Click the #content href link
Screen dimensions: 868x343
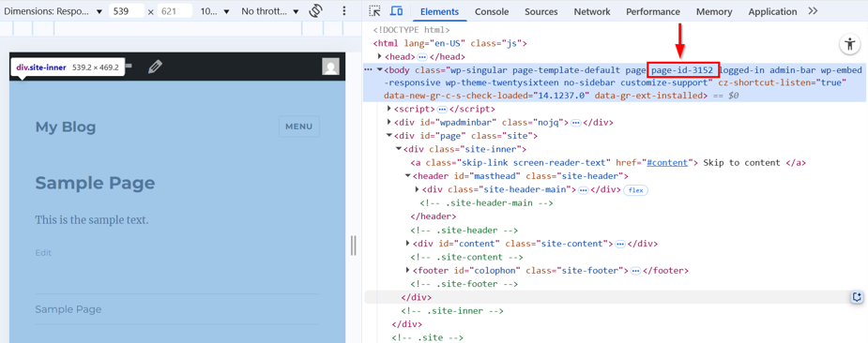point(667,163)
